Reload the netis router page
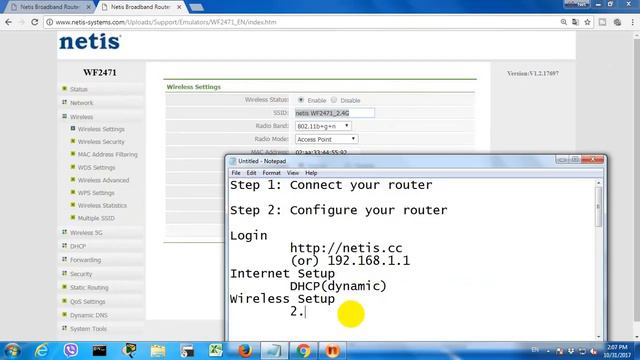This screenshot has width=640, height=360. (x=35, y=22)
